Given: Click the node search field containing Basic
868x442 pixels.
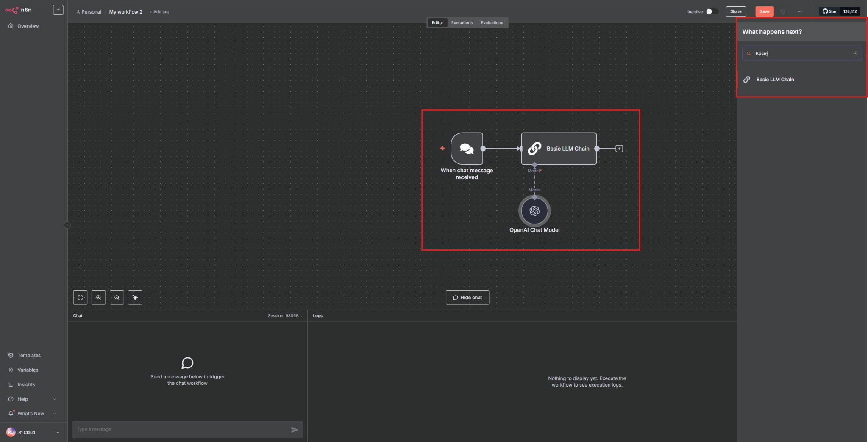Looking at the screenshot, I should [802, 53].
